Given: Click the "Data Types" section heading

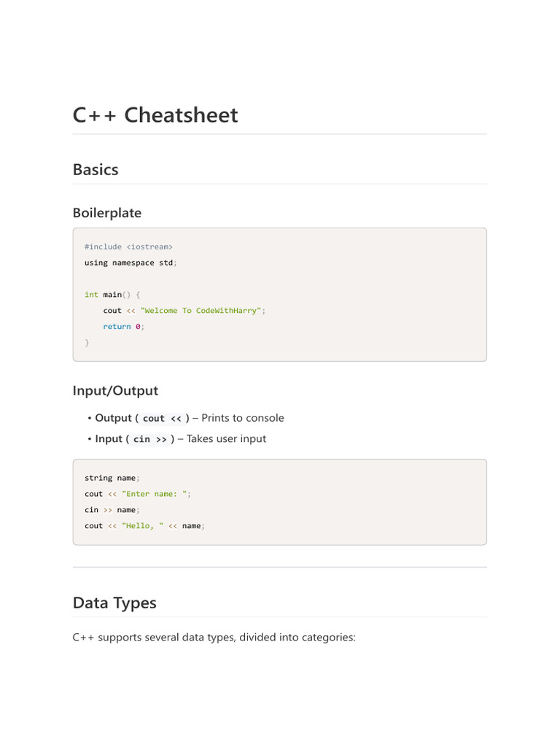Looking at the screenshot, I should pyautogui.click(x=114, y=603).
